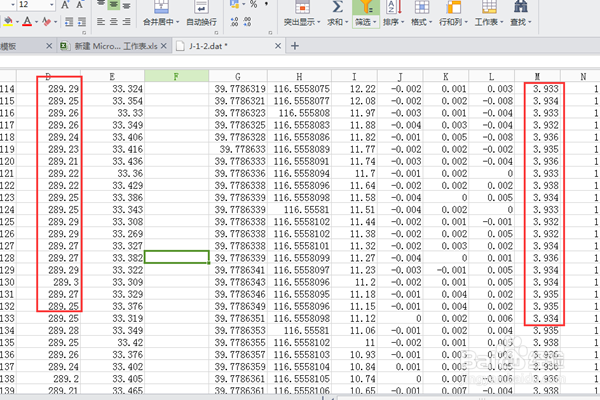
Task: Open the number group dialog launcher
Action: [x=270, y=33]
